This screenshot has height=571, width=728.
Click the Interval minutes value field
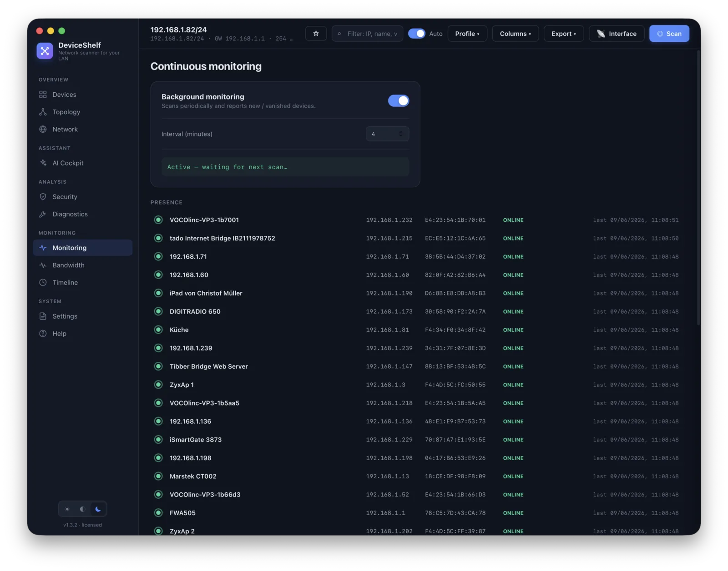(387, 134)
